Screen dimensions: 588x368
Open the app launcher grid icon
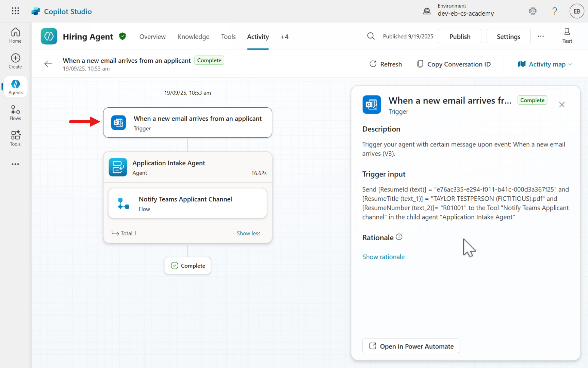[15, 11]
